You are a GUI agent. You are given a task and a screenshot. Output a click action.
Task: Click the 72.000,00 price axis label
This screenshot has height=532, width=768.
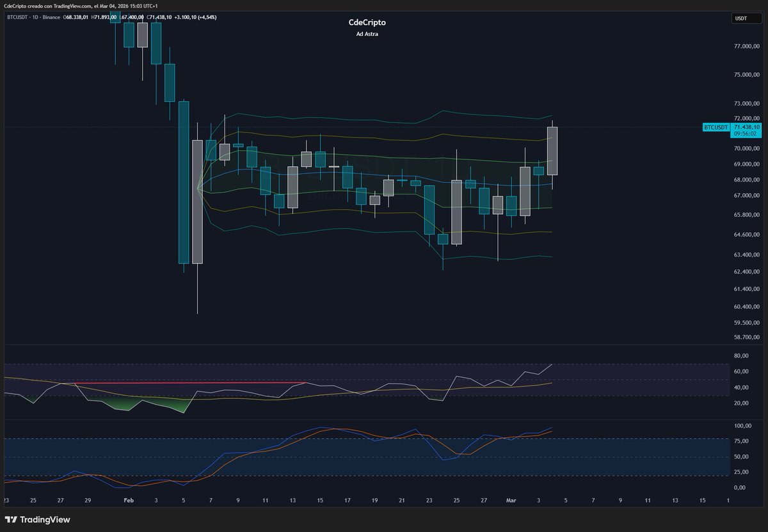click(747, 118)
